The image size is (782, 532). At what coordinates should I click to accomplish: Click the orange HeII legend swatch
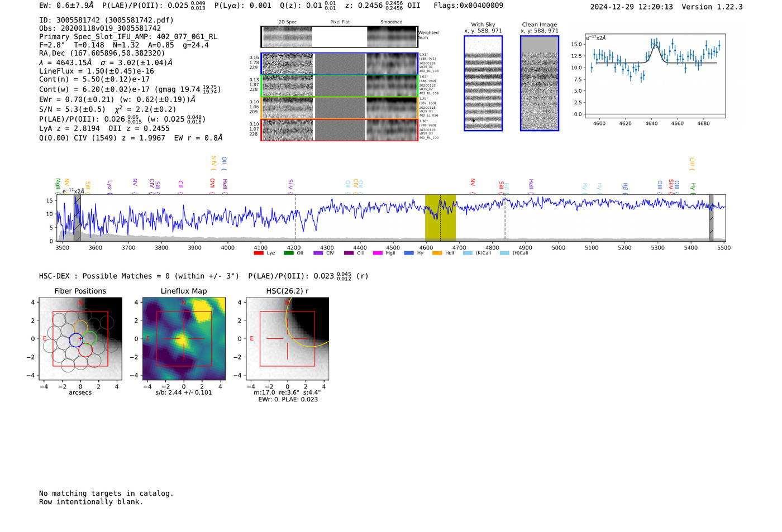coord(437,253)
